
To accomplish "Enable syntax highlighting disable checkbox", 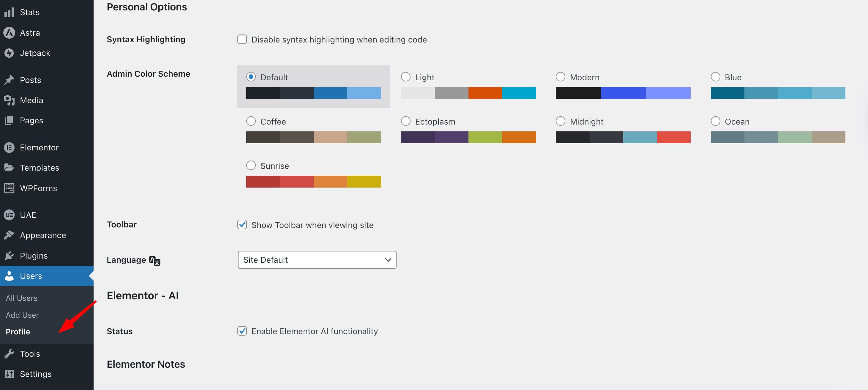I will click(x=242, y=39).
